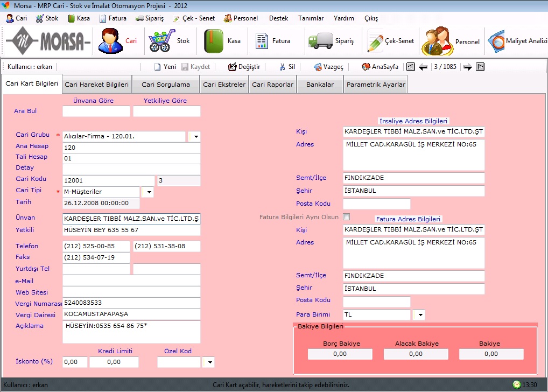Switch to Cari Raporlar tab
The image size is (548, 392).
click(272, 85)
